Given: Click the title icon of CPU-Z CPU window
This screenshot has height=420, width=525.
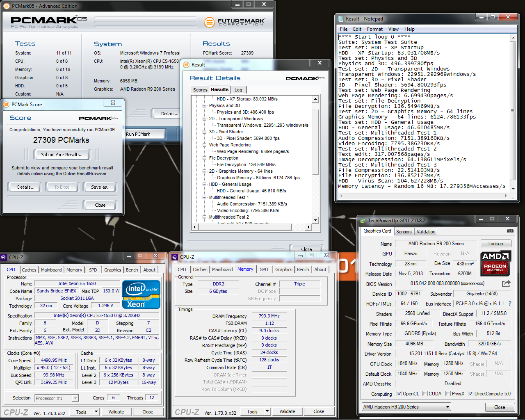Looking at the screenshot, I should click(4, 258).
